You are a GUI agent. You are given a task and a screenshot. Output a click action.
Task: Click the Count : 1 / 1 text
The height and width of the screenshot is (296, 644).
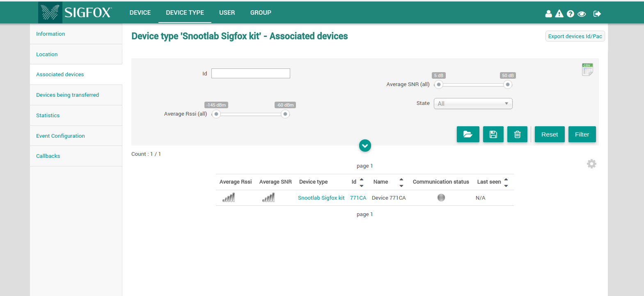[x=146, y=154]
